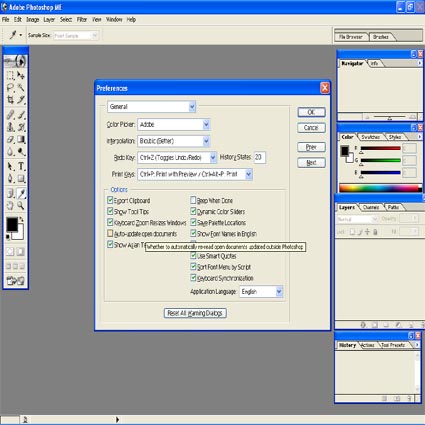The height and width of the screenshot is (425, 425).
Task: Select the Hand tool
Action: [x=10, y=205]
